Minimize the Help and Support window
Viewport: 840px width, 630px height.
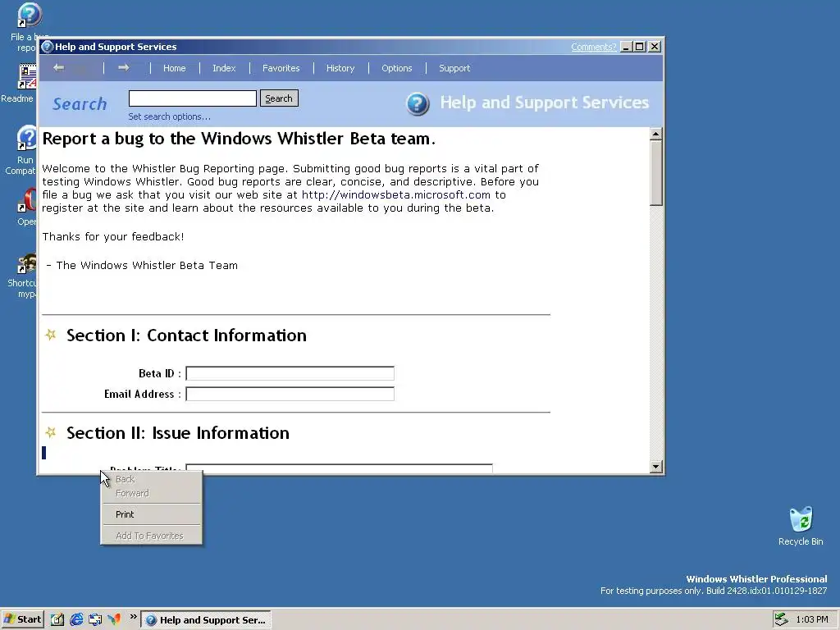[x=626, y=47]
